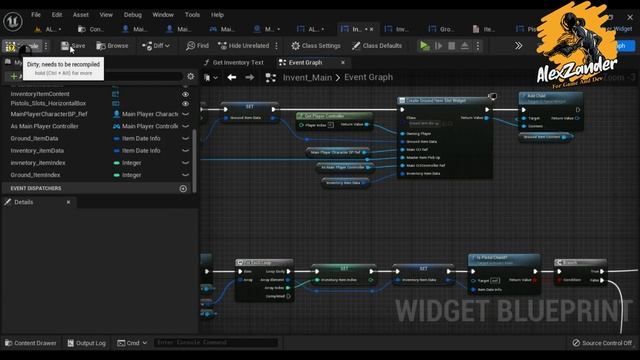Click Invent_Main breadcrumb

point(307,78)
